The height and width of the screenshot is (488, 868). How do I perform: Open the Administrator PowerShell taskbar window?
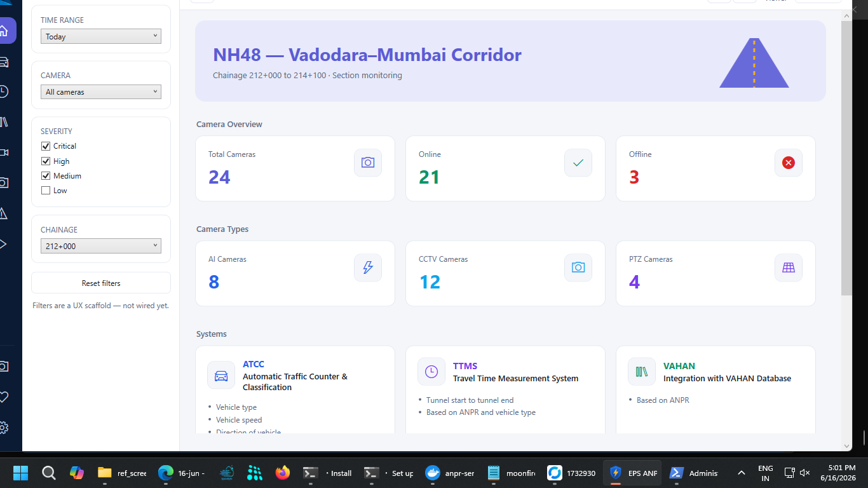(694, 473)
